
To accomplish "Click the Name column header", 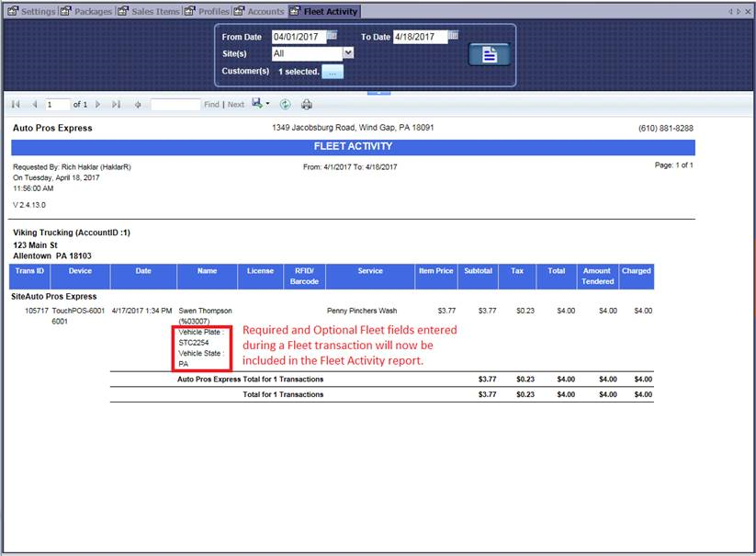I will pos(208,277).
